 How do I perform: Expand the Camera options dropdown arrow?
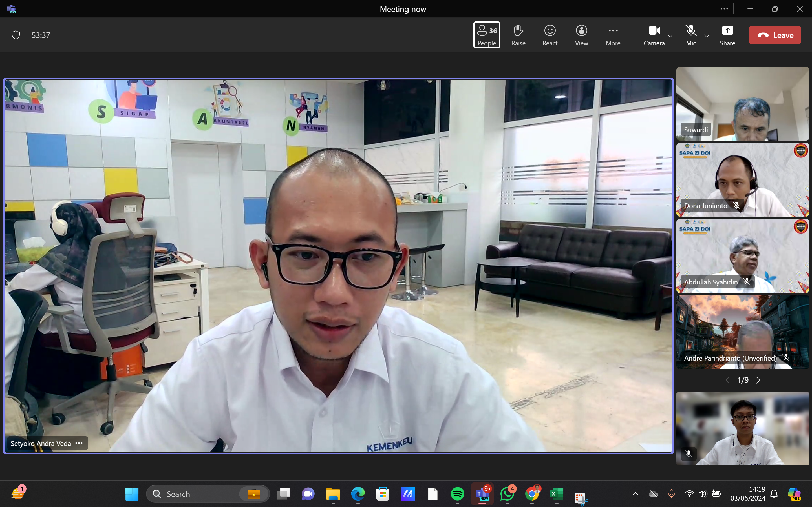pyautogui.click(x=670, y=36)
